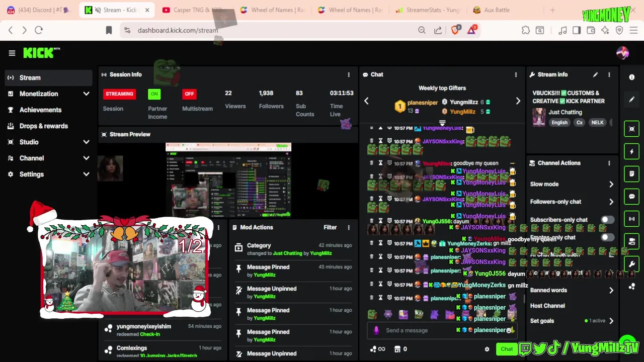Show next Weekly top Gifters
Screen dimensions: 644x362
(518, 101)
